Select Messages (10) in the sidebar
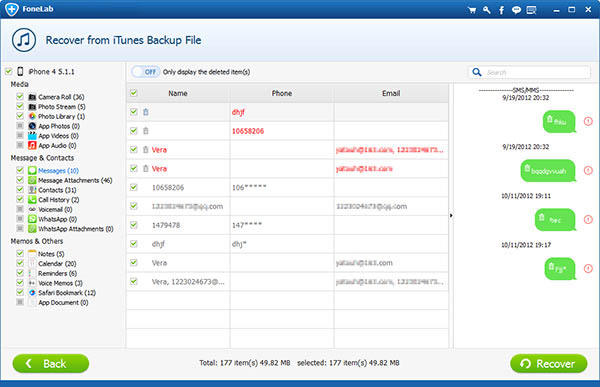 click(x=58, y=171)
